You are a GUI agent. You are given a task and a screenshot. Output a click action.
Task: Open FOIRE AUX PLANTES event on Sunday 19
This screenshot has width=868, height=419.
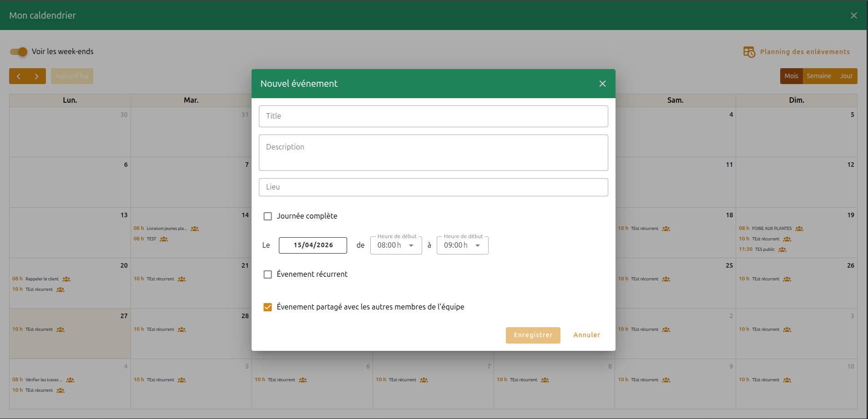coord(772,229)
